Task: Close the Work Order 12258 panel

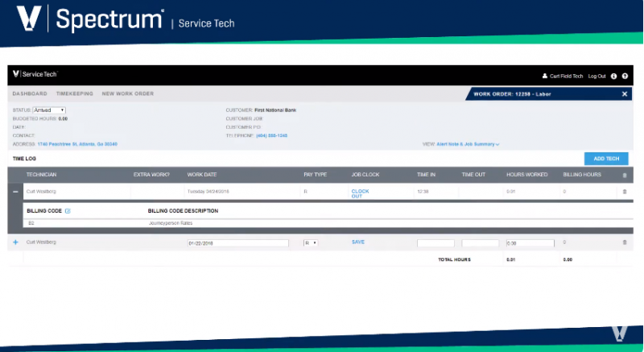Action: pyautogui.click(x=625, y=94)
